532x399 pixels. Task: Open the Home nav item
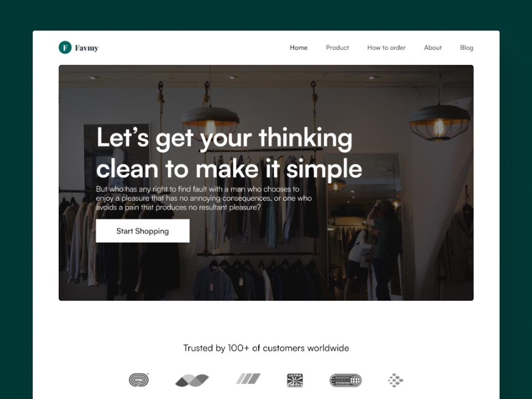(x=299, y=48)
